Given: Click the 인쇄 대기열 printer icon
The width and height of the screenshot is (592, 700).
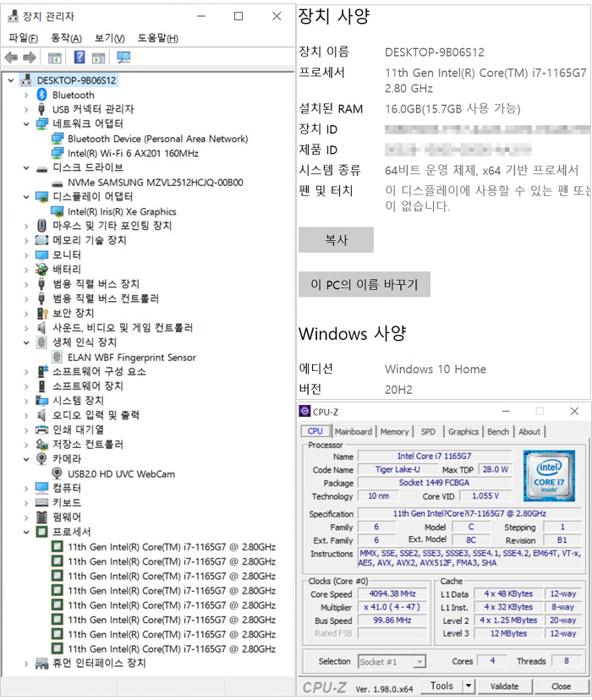Looking at the screenshot, I should (41, 429).
